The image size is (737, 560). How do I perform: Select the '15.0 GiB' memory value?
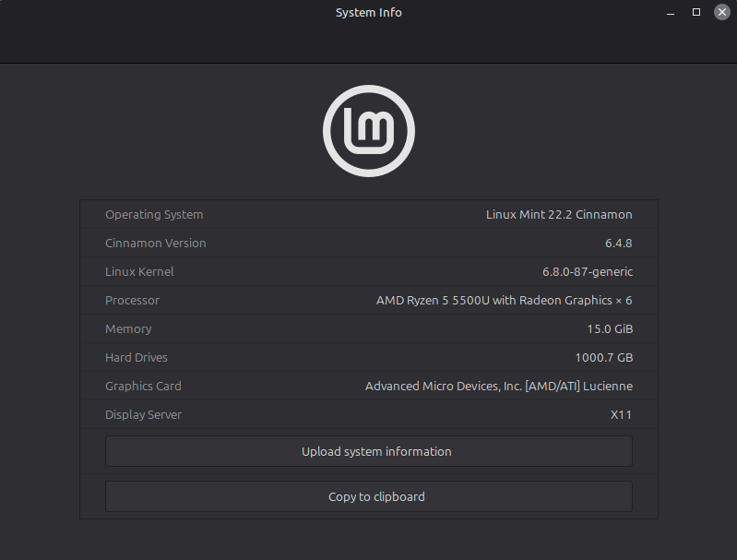coord(610,329)
